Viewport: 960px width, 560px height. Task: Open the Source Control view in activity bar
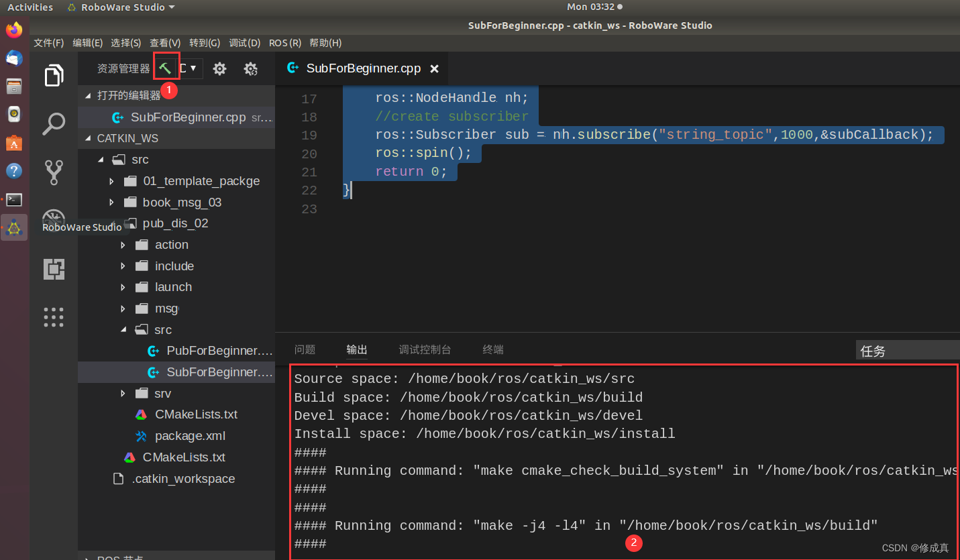tap(54, 172)
